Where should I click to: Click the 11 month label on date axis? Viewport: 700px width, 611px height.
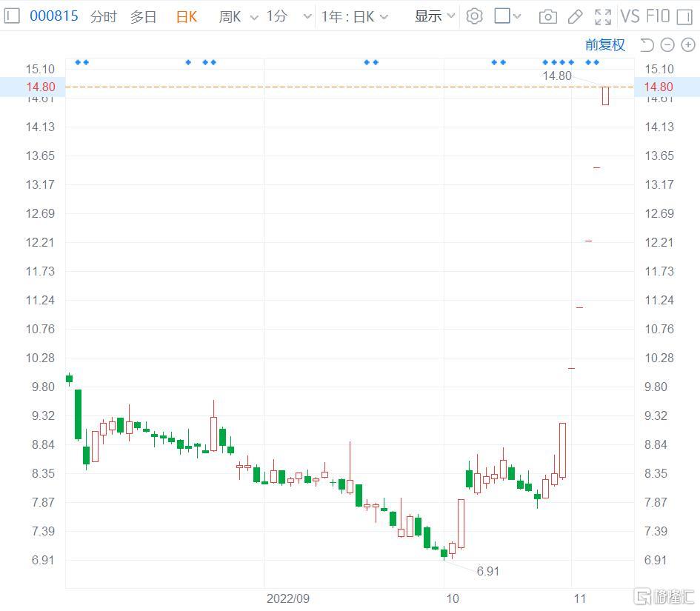coord(579,598)
